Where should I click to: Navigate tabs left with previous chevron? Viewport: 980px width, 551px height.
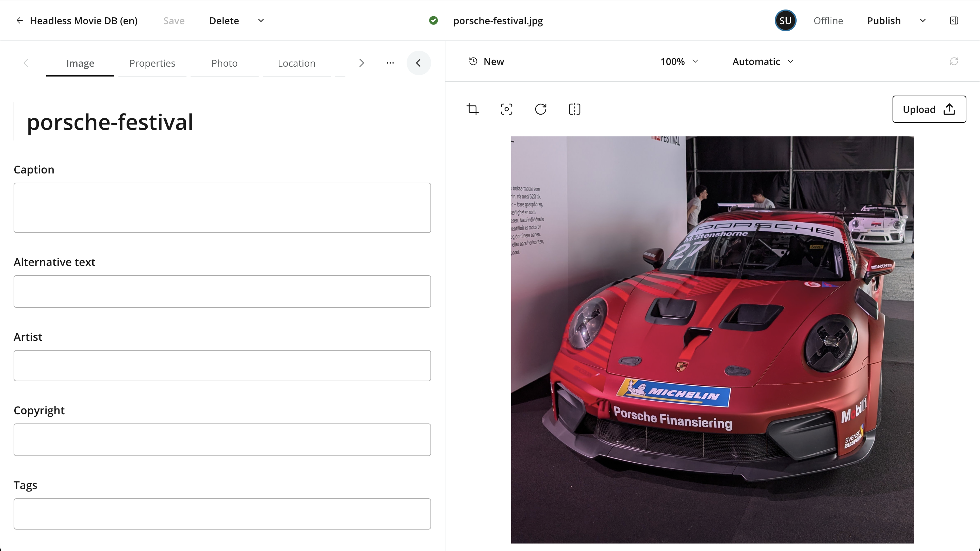26,63
